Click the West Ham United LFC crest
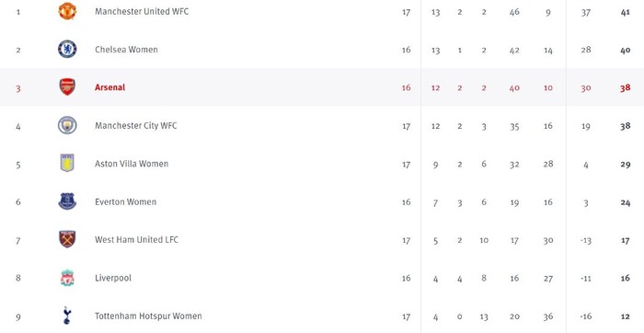This screenshot has height=333, width=644. click(67, 239)
